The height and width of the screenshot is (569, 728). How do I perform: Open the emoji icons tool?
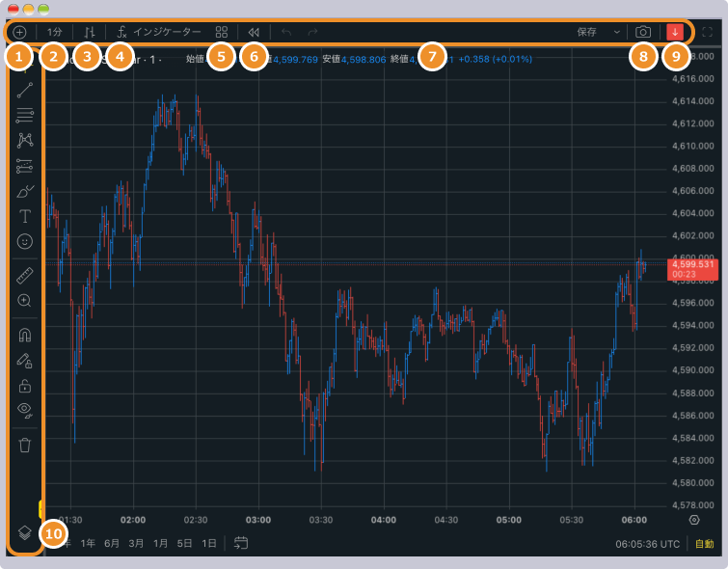point(25,241)
